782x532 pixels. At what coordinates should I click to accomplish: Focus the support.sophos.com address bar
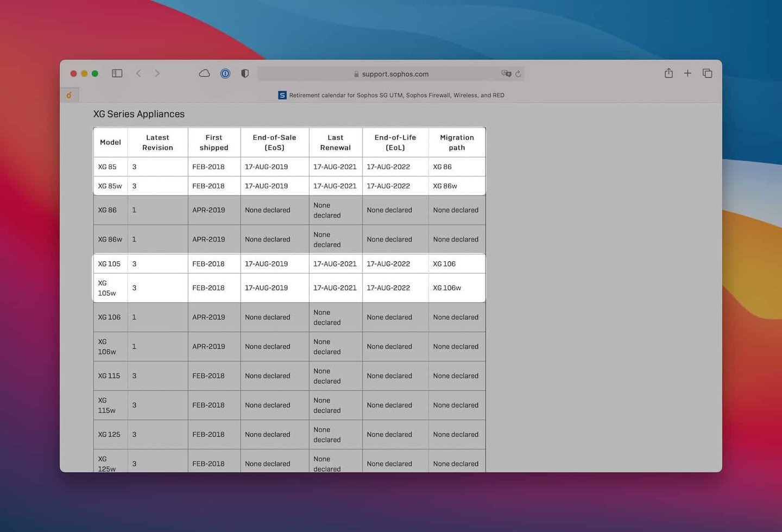pyautogui.click(x=390, y=74)
